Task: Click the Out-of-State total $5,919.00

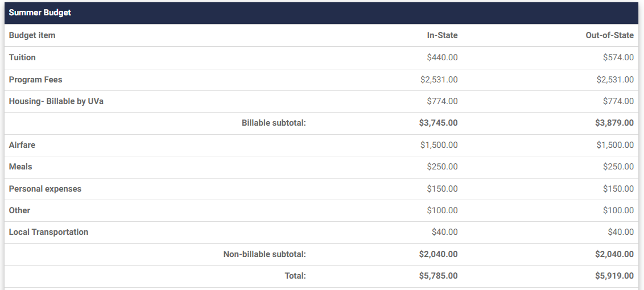Action: [x=614, y=276]
